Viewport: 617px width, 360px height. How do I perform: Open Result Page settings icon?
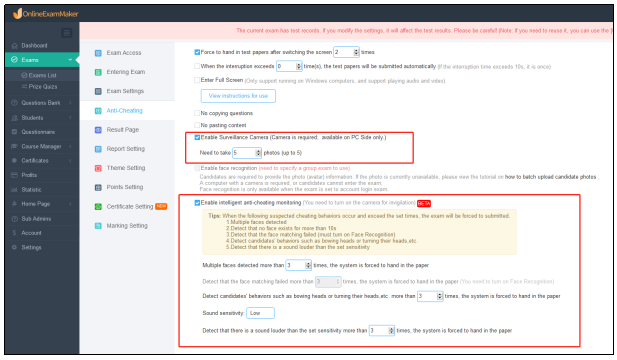[98, 130]
